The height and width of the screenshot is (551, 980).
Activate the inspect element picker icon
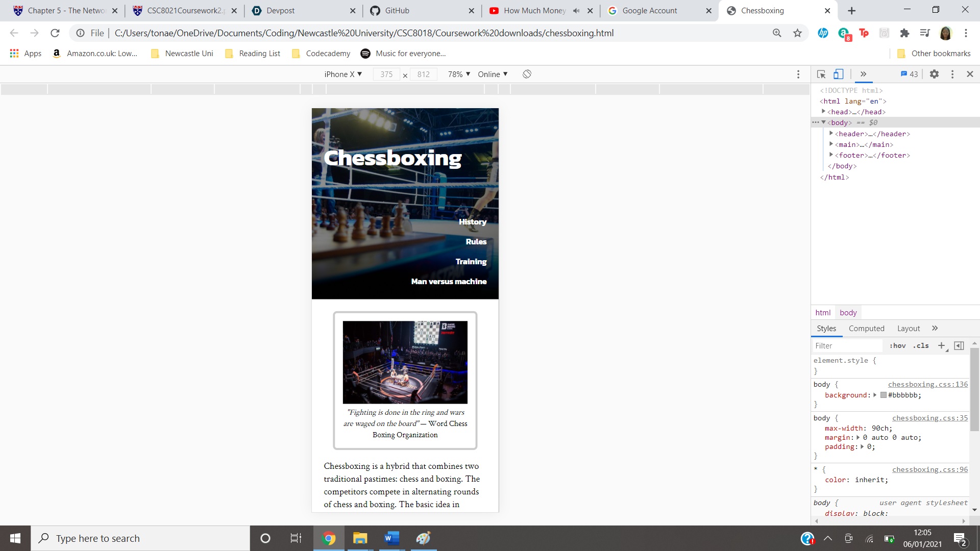click(821, 74)
